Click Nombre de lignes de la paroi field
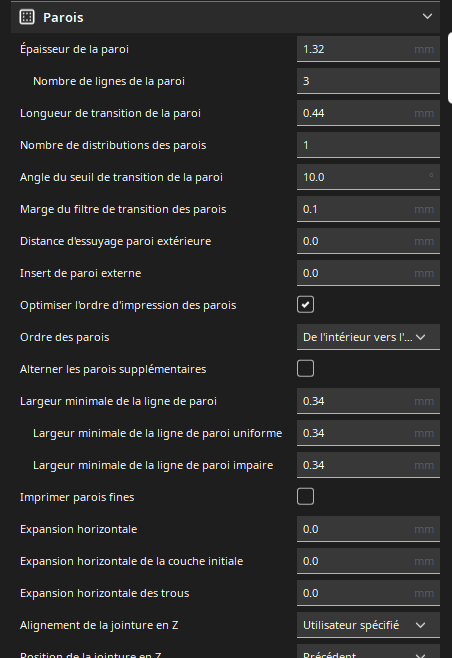Image resolution: width=452 pixels, height=658 pixels. 368,81
